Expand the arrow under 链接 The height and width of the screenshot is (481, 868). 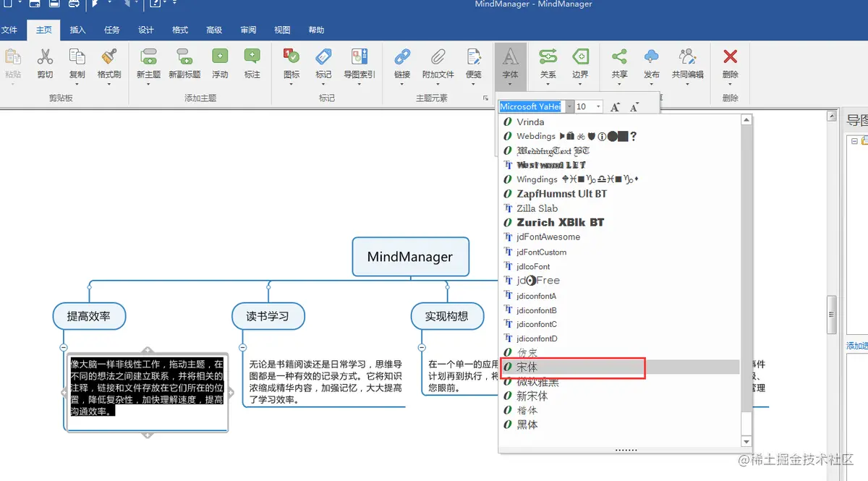[402, 84]
